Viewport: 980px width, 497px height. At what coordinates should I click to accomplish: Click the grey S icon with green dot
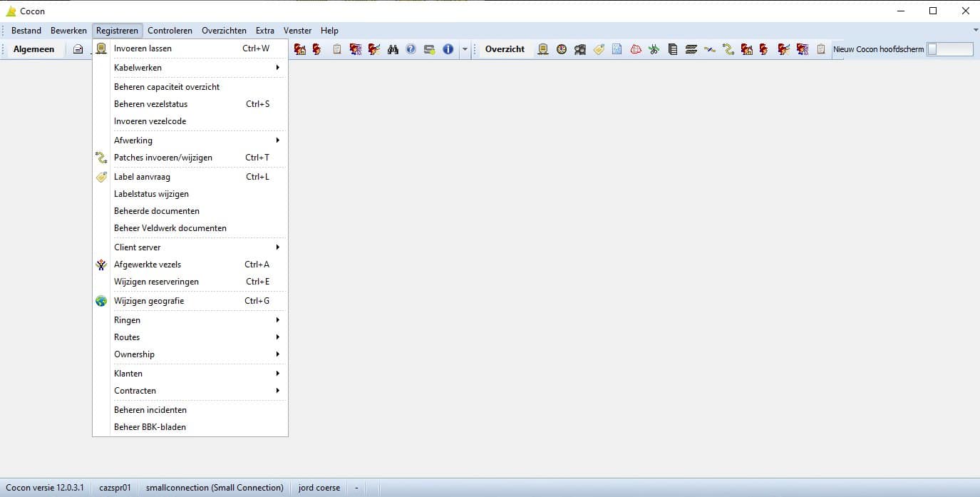(x=430, y=49)
